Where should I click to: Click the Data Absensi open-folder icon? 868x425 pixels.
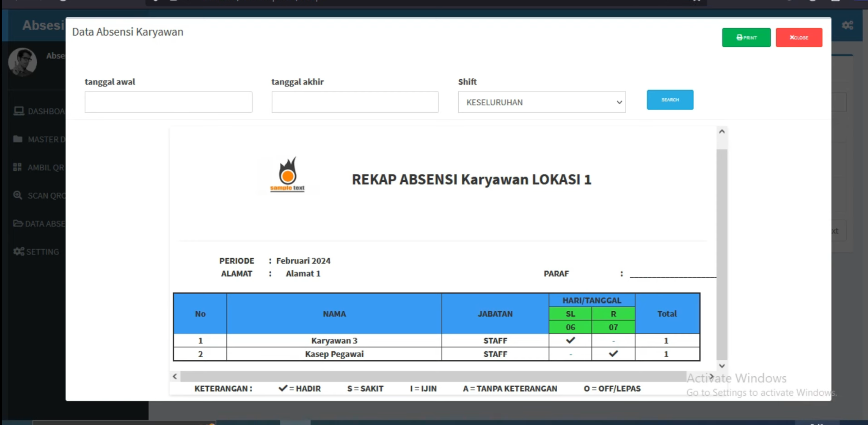pyautogui.click(x=18, y=223)
